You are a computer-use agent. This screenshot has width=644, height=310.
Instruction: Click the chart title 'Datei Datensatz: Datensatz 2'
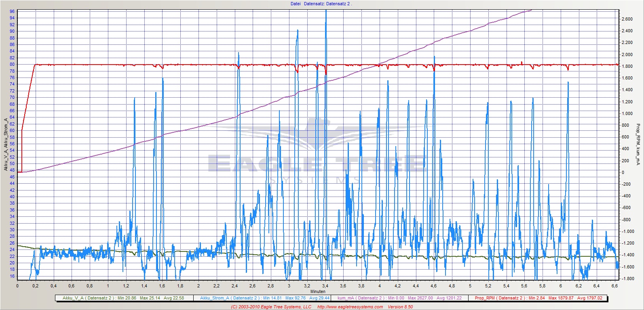(x=321, y=4)
